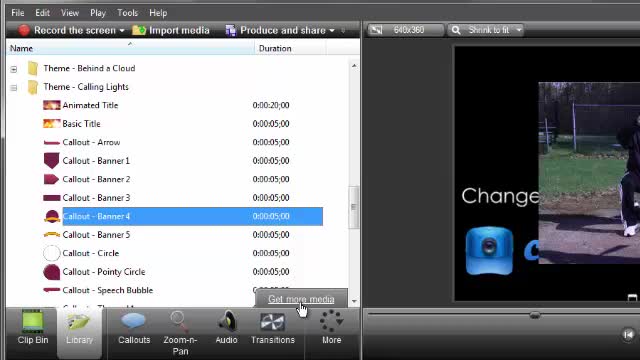Image resolution: width=640 pixels, height=360 pixels.
Task: Open the More tools tab
Action: pyautogui.click(x=331, y=327)
